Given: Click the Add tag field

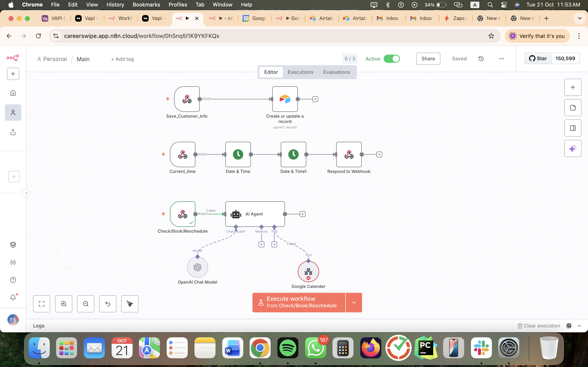Looking at the screenshot, I should coord(122,59).
